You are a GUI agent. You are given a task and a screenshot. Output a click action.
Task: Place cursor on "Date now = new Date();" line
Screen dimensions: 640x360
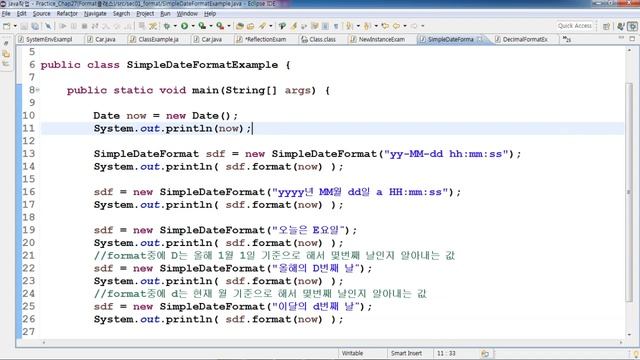click(x=165, y=116)
